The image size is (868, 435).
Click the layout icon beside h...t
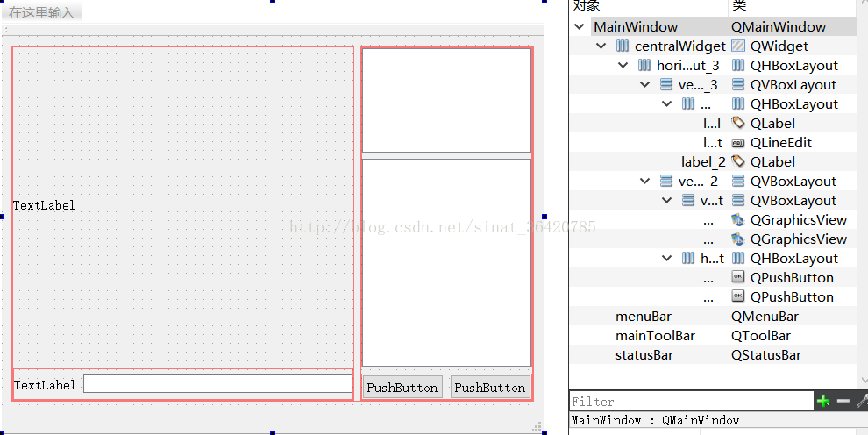pyautogui.click(x=688, y=258)
